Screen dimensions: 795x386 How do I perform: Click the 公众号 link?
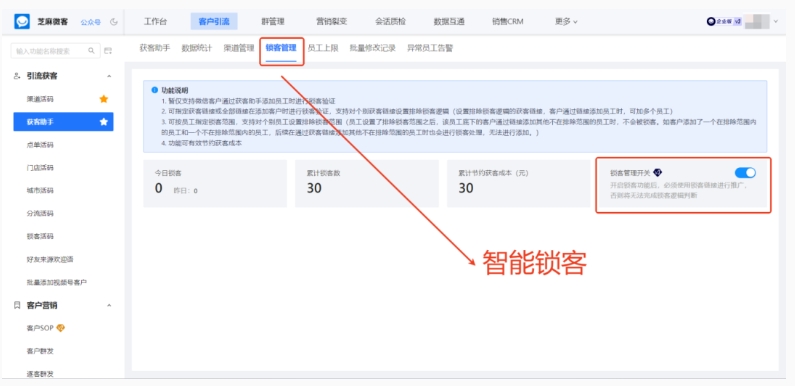click(91, 22)
